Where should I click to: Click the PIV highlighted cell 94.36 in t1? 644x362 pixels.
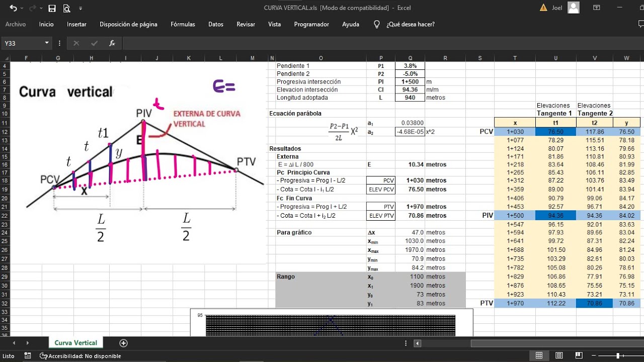(x=555, y=216)
